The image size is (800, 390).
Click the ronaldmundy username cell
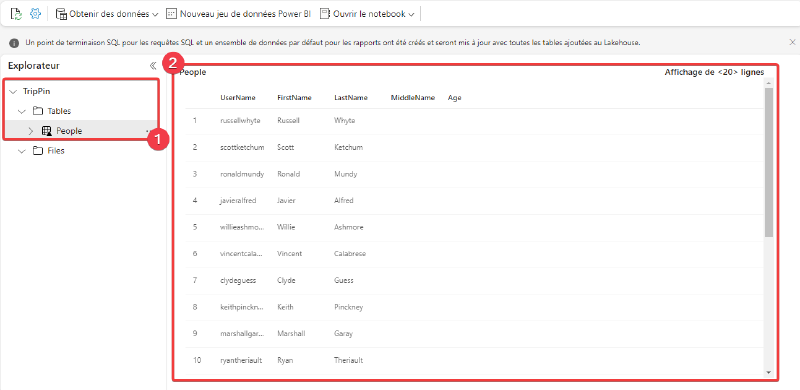pos(242,174)
